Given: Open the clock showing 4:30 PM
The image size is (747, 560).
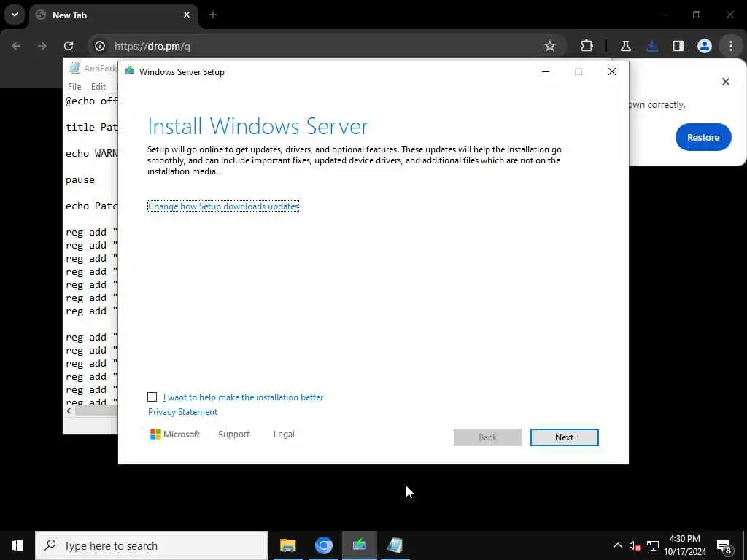Looking at the screenshot, I should (685, 545).
